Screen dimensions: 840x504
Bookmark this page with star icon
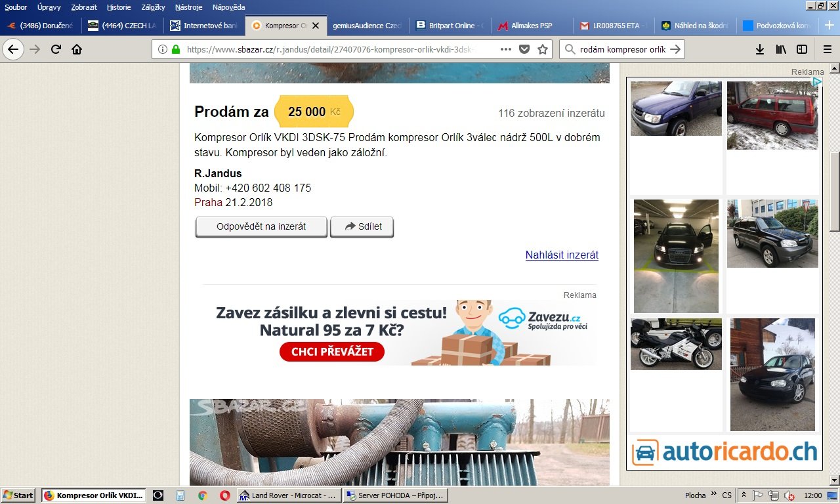(543, 49)
